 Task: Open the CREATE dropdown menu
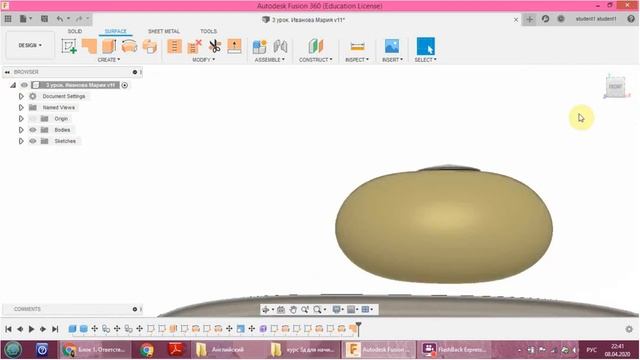109,60
